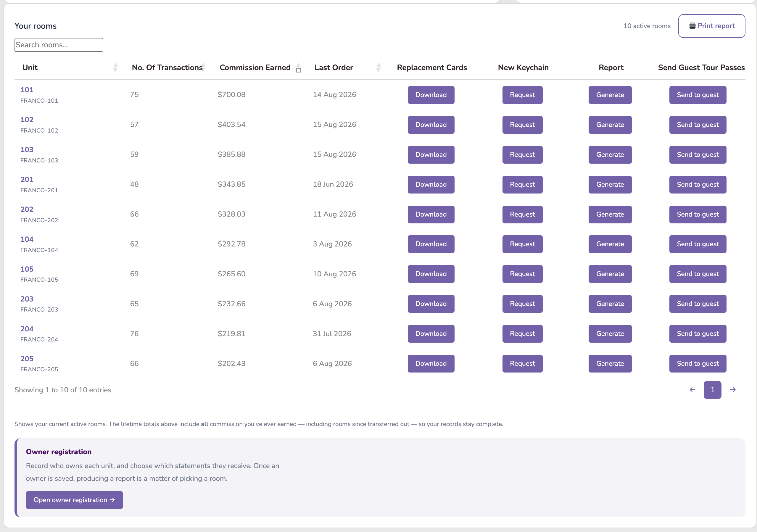Select the 31 Jul 2026 date cell
The height and width of the screenshot is (532, 757).
332,333
